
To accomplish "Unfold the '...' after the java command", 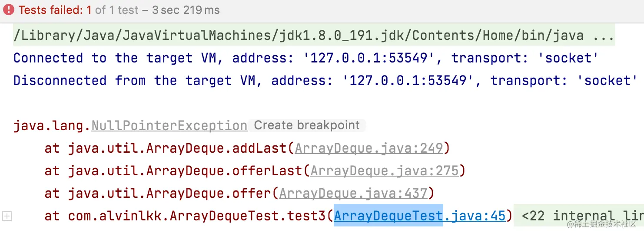I will (604, 36).
